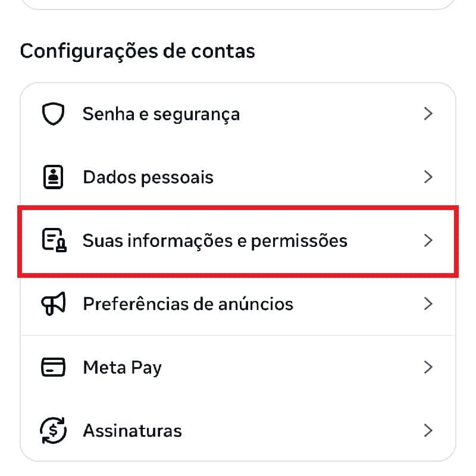Select the Suas informações e permissões label
Image resolution: width=476 pixels, height=476 pixels.
pyautogui.click(x=215, y=240)
